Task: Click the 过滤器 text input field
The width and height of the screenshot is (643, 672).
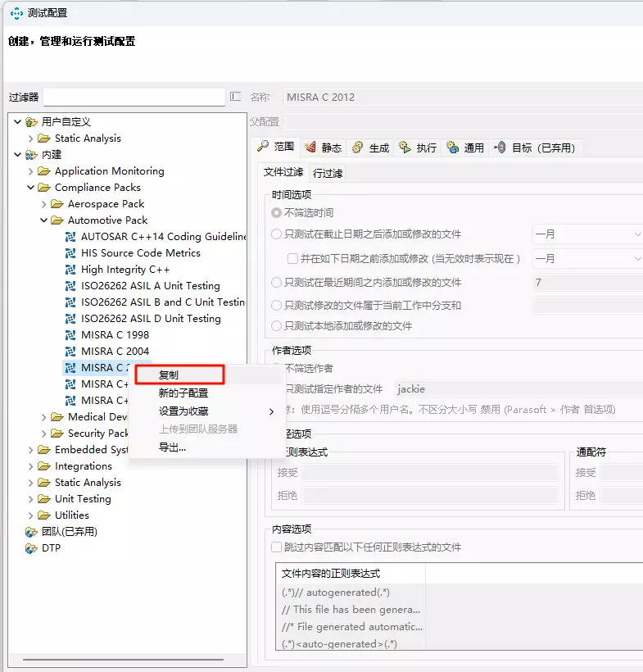Action: pos(134,98)
